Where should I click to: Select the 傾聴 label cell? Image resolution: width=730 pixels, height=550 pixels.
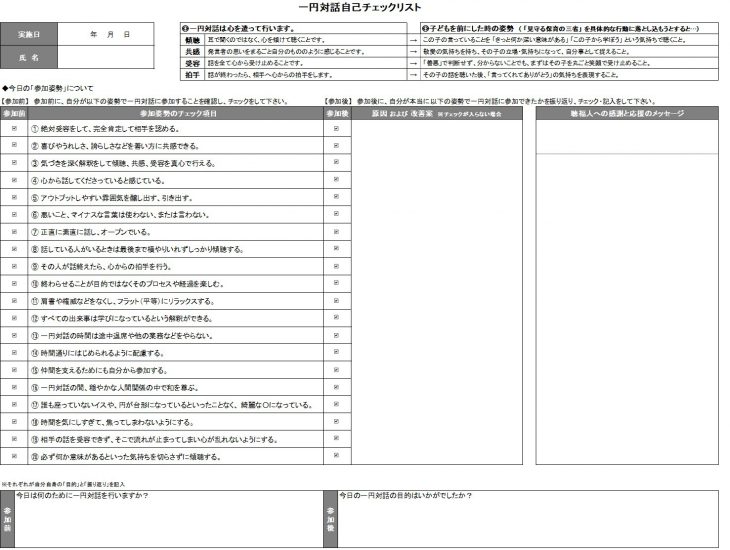click(192, 40)
